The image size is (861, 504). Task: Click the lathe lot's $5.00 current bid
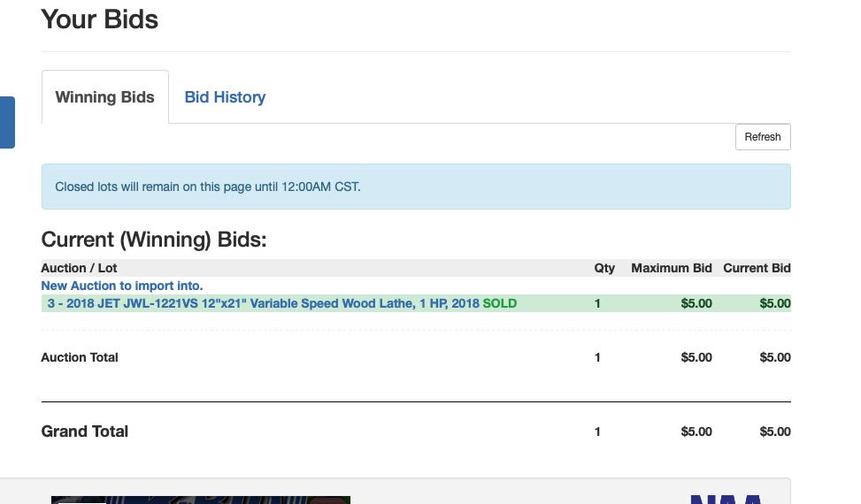tap(775, 303)
